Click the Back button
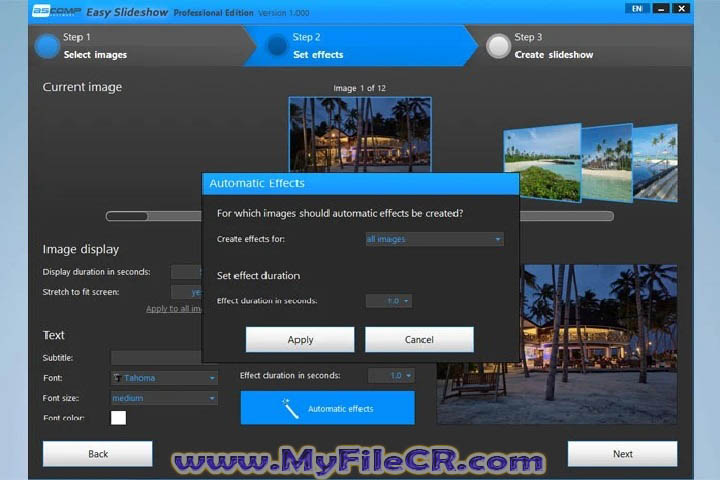The height and width of the screenshot is (480, 720). click(x=98, y=454)
